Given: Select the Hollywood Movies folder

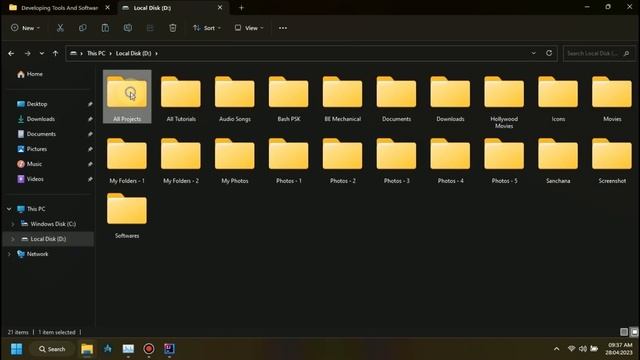Looking at the screenshot, I should 504,101.
